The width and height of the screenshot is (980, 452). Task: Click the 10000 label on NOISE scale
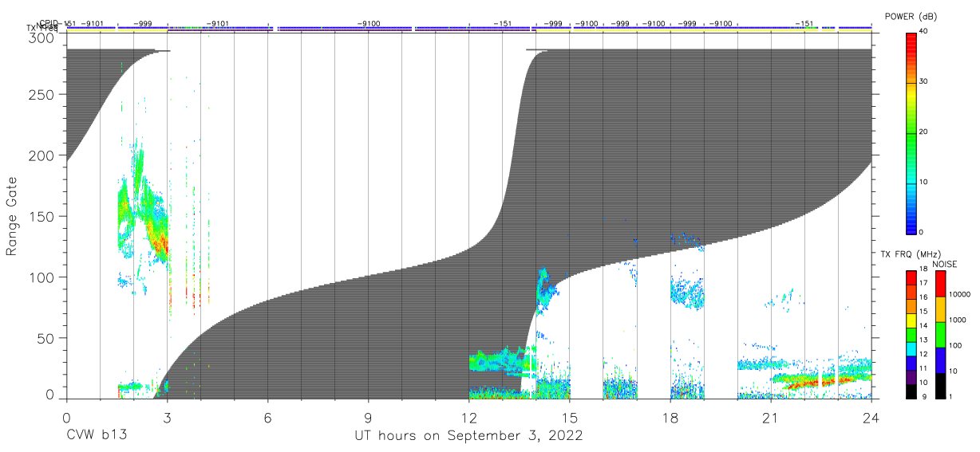click(960, 295)
